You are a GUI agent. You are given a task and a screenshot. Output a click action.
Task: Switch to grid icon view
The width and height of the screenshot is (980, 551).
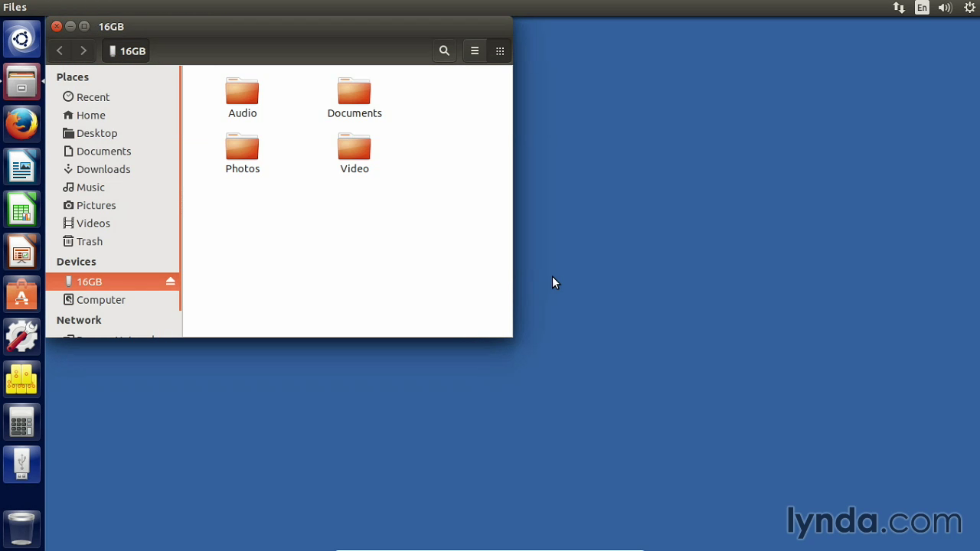point(500,51)
